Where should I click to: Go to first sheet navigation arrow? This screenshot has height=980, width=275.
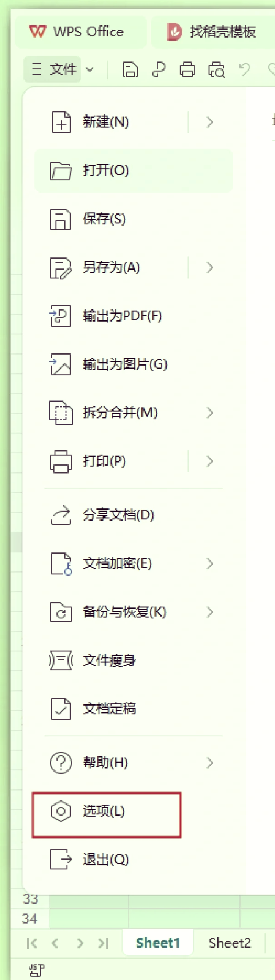tap(32, 943)
